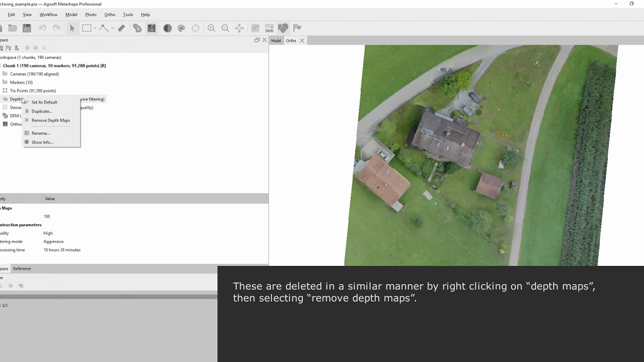The width and height of the screenshot is (644, 362).
Task: Switch to the Reference pane tab
Action: coord(22,268)
